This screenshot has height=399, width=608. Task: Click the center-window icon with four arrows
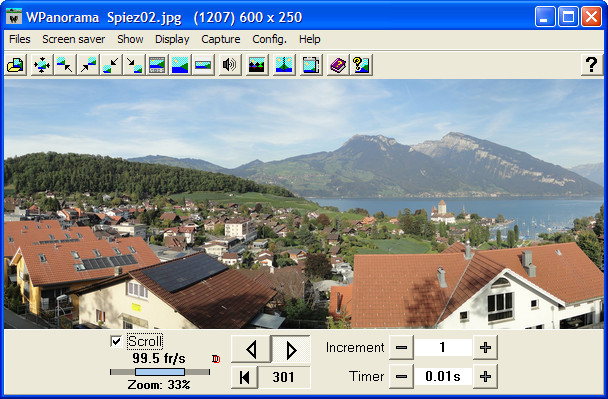click(x=41, y=65)
